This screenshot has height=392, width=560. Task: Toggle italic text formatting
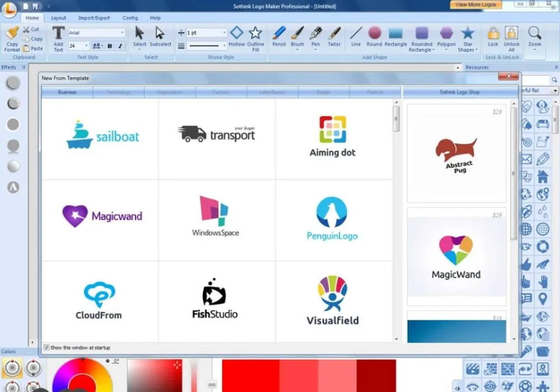[120, 45]
